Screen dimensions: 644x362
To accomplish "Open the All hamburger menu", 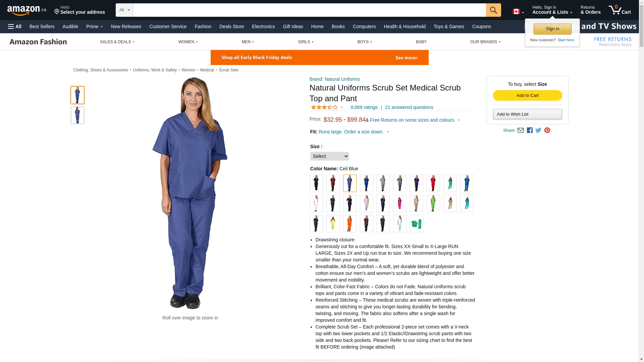I will (x=15, y=26).
